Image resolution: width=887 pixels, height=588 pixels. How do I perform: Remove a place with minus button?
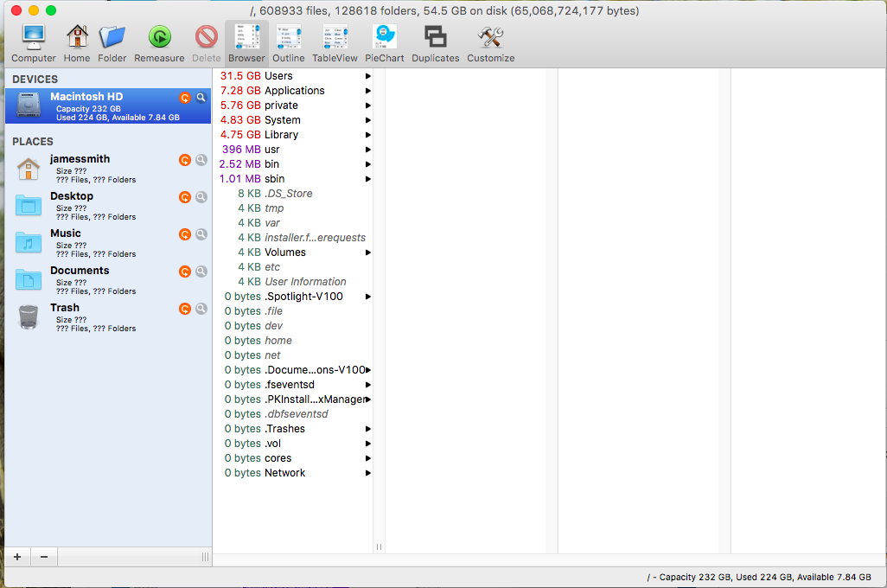44,557
